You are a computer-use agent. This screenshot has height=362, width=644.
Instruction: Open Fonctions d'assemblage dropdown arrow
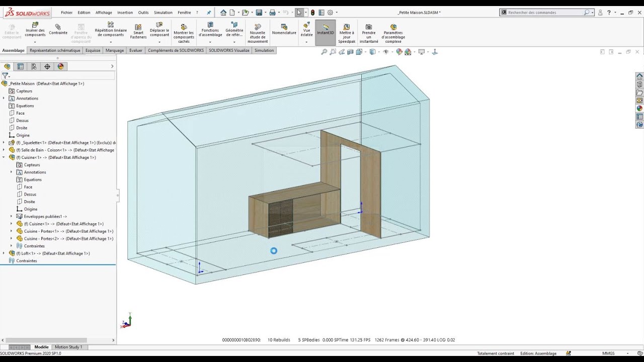click(210, 42)
